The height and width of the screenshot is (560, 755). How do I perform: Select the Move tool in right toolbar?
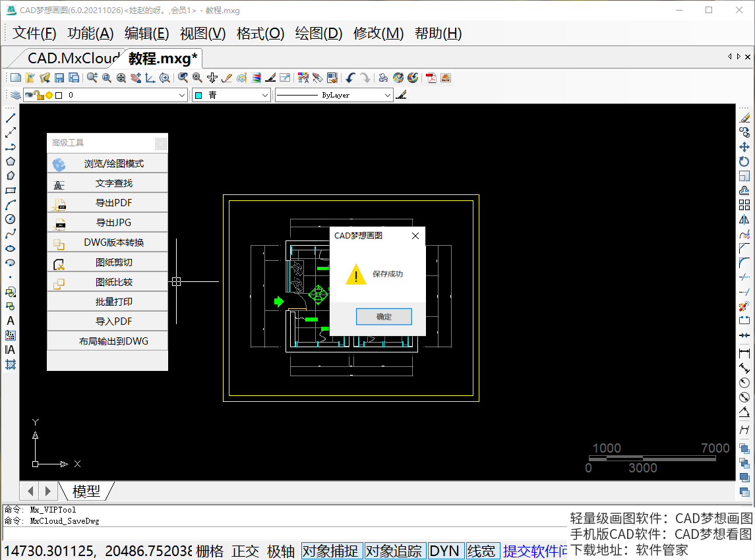744,147
